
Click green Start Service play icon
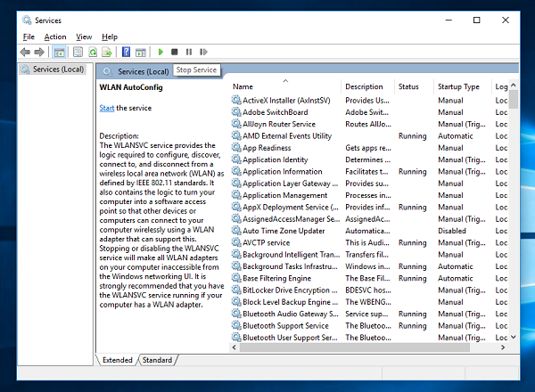(x=160, y=52)
